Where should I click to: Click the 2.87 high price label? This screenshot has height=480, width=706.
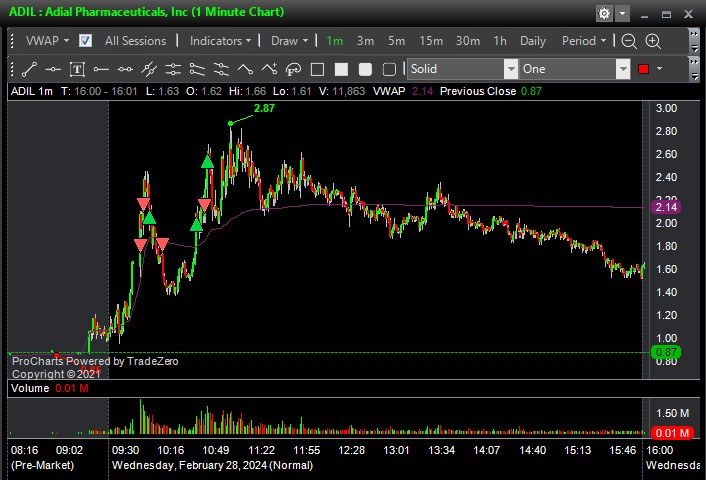pyautogui.click(x=264, y=108)
